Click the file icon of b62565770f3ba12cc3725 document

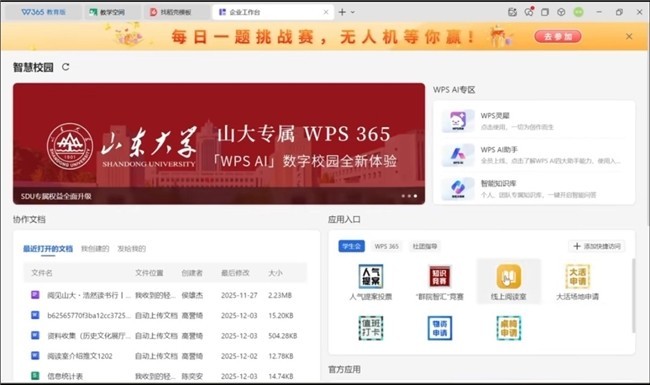(35, 315)
